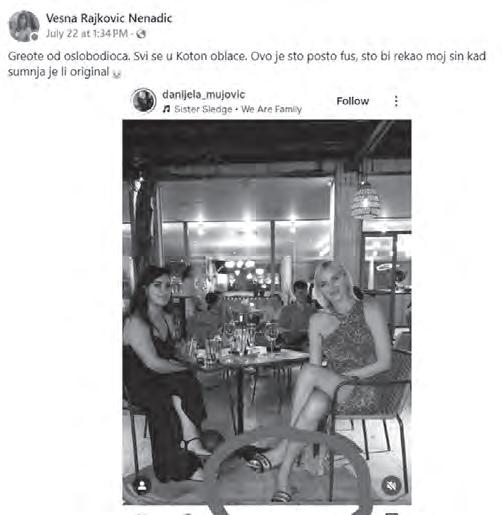Open Sister Sledge We Are Family audio
This screenshot has height=515, width=502.
click(238, 109)
